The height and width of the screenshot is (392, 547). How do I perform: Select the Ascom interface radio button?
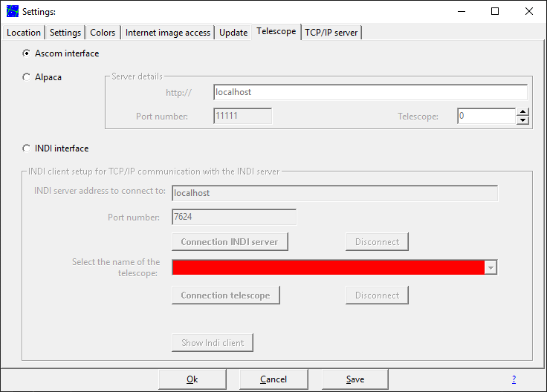[x=27, y=53]
